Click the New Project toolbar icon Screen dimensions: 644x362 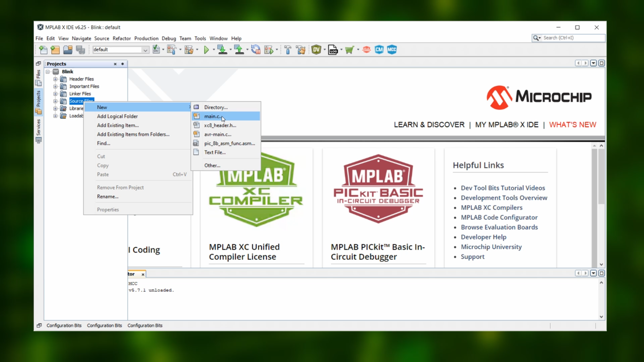tap(55, 50)
